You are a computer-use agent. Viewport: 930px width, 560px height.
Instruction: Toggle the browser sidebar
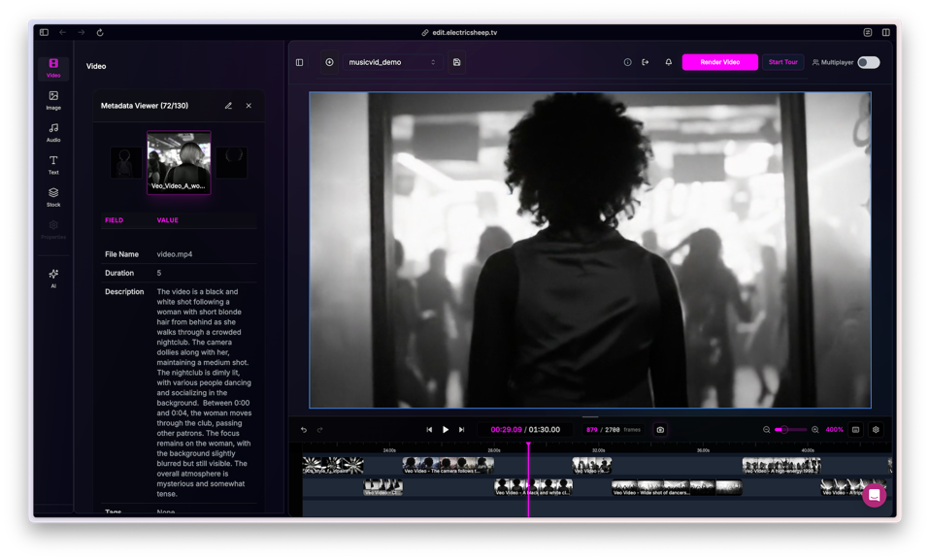point(44,32)
